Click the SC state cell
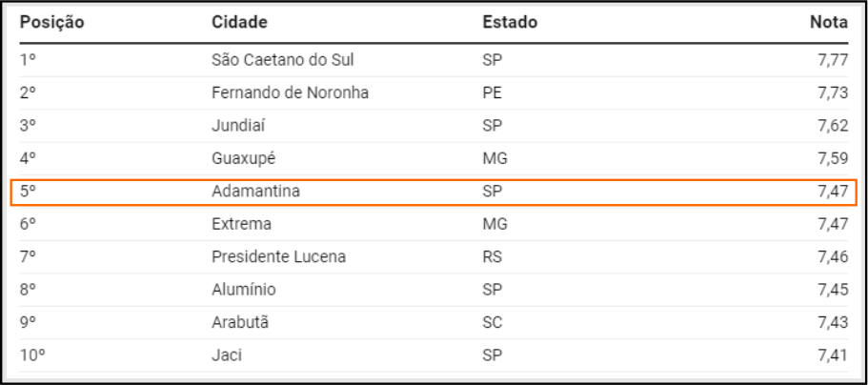868x385 pixels. coord(492,323)
